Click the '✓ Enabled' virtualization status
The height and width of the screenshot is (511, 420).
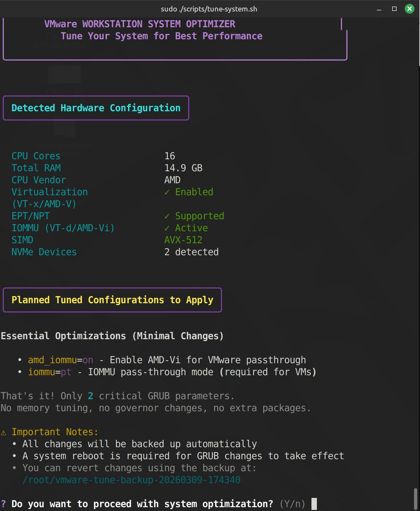pos(189,192)
